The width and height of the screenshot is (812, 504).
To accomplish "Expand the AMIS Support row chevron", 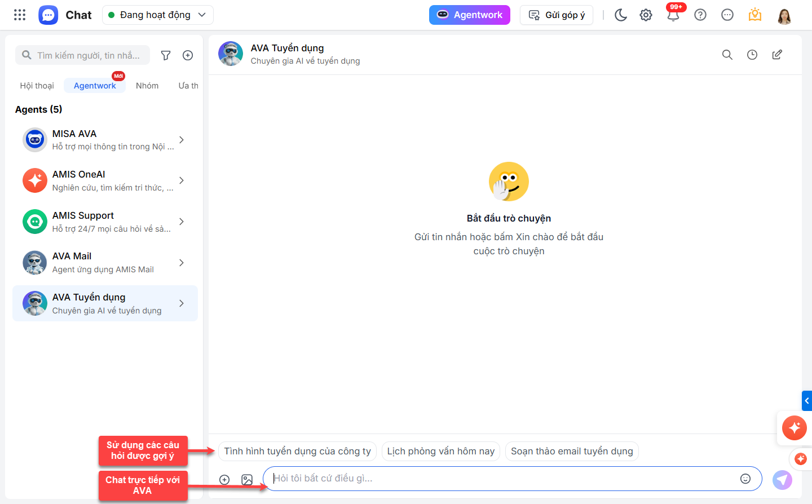I will click(182, 222).
